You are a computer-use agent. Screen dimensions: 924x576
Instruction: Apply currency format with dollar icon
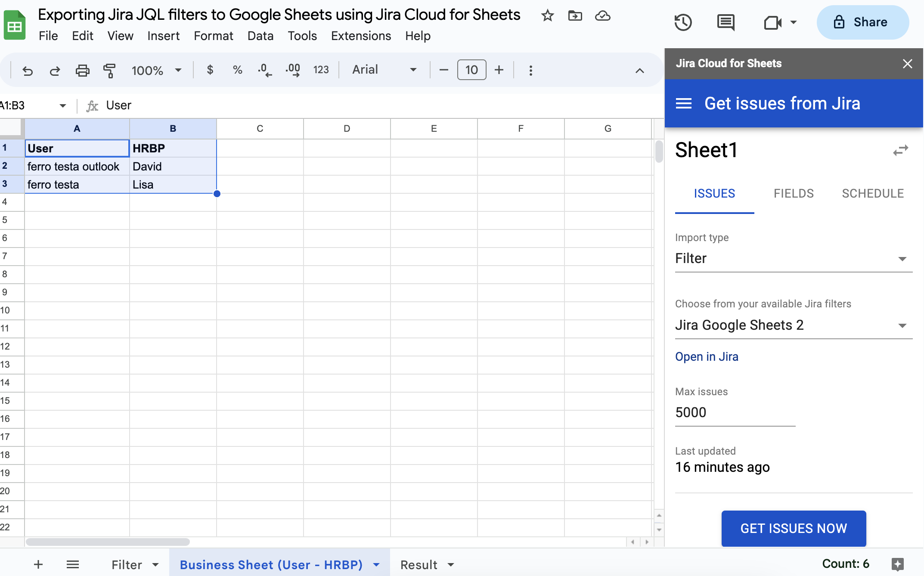[210, 70]
